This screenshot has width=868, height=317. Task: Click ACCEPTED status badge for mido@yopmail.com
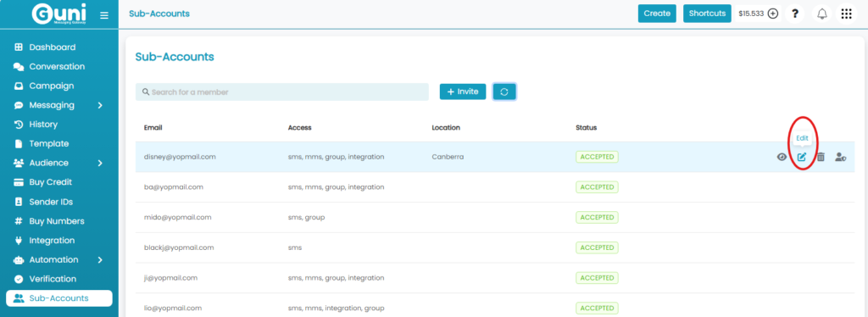[x=597, y=218]
